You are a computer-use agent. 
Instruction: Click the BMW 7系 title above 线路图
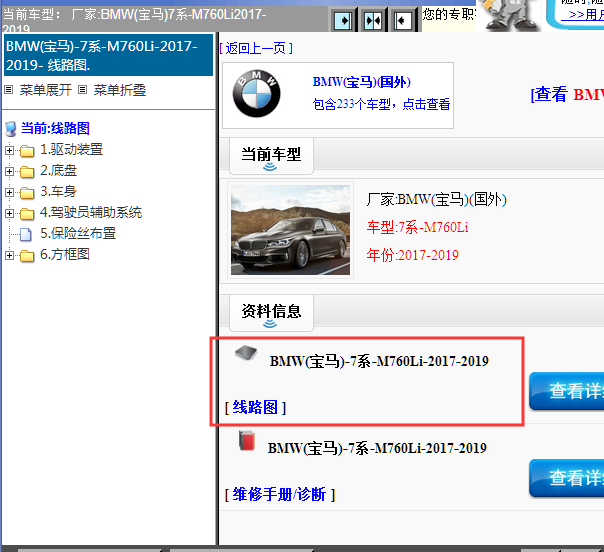click(x=379, y=361)
